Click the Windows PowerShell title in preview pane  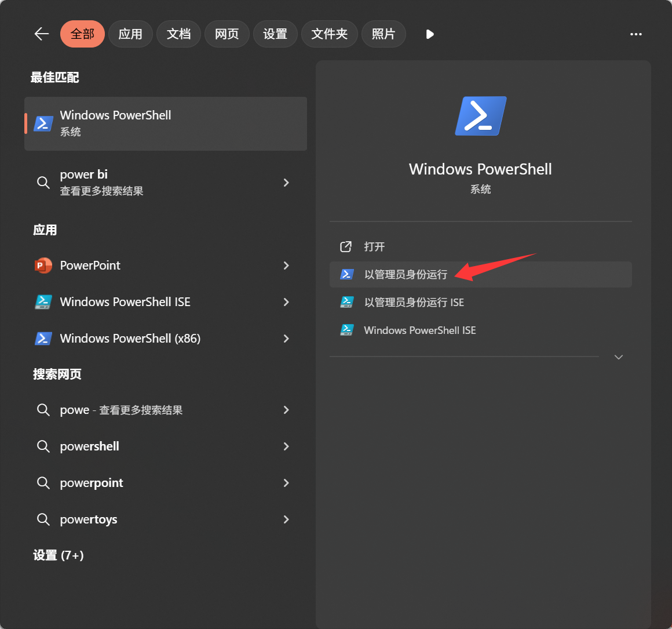click(x=480, y=169)
